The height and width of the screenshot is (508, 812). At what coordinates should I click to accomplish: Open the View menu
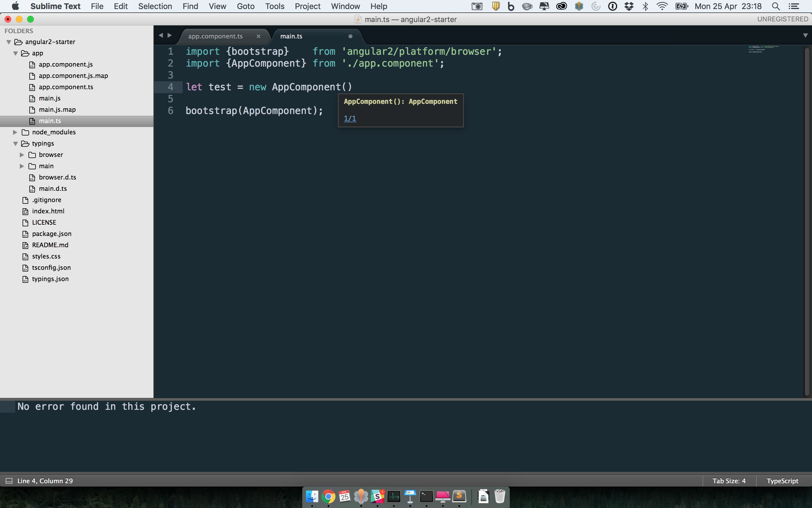click(217, 6)
